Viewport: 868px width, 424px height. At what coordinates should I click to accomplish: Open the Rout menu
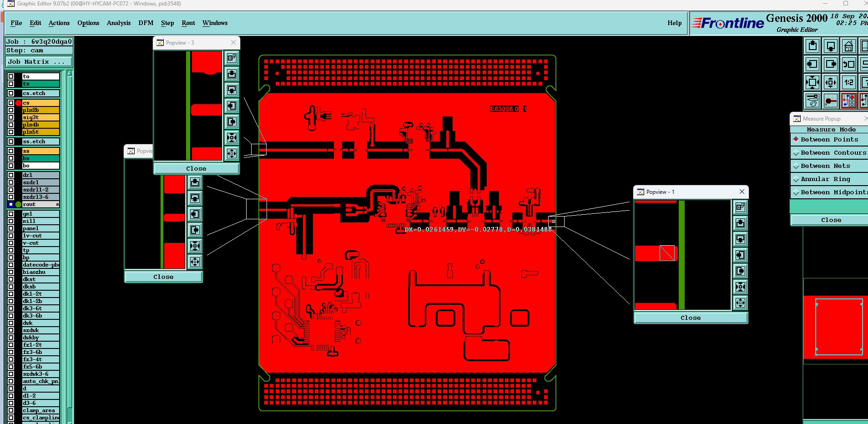(188, 23)
